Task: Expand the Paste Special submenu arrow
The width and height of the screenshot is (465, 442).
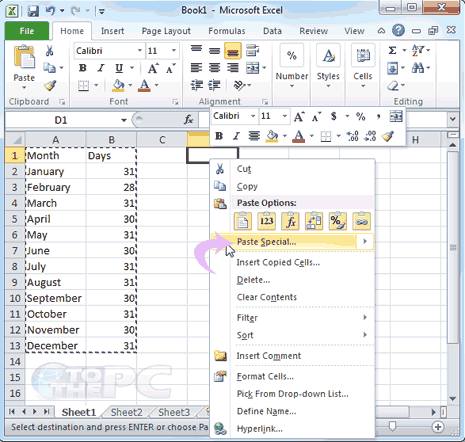Action: coord(365,241)
